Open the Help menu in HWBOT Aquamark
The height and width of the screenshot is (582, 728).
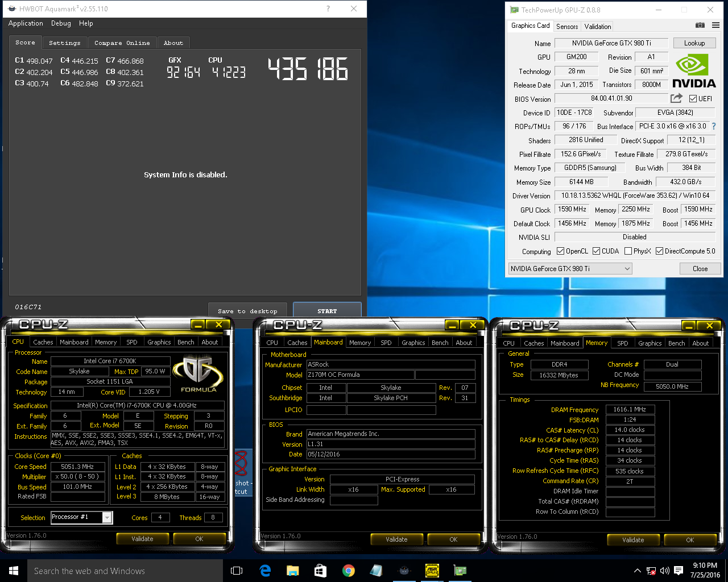point(86,23)
